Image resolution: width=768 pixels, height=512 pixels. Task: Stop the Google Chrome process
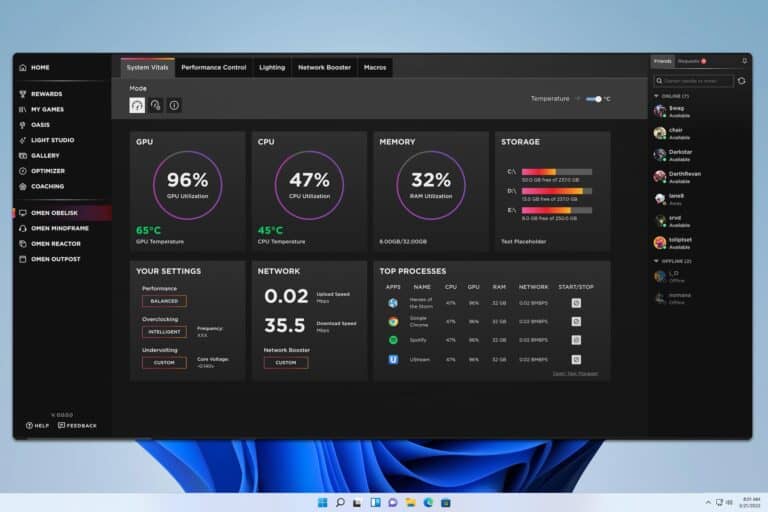pos(576,321)
